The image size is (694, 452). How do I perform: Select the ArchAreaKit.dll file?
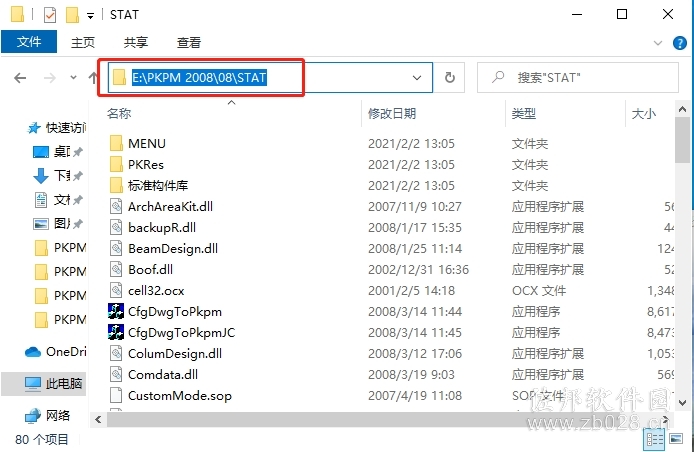170,206
